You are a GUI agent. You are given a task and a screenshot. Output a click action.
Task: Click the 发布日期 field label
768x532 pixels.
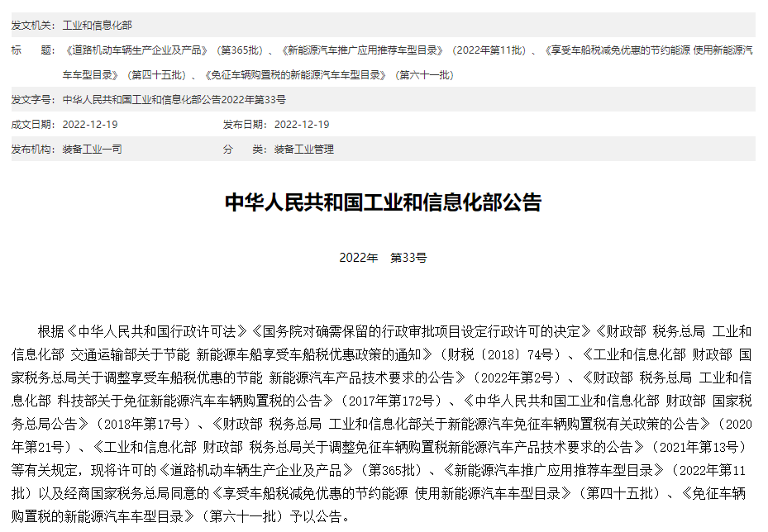point(244,125)
